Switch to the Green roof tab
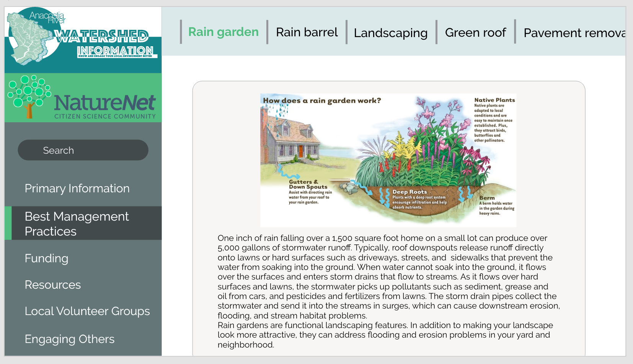This screenshot has width=633, height=364. click(476, 32)
